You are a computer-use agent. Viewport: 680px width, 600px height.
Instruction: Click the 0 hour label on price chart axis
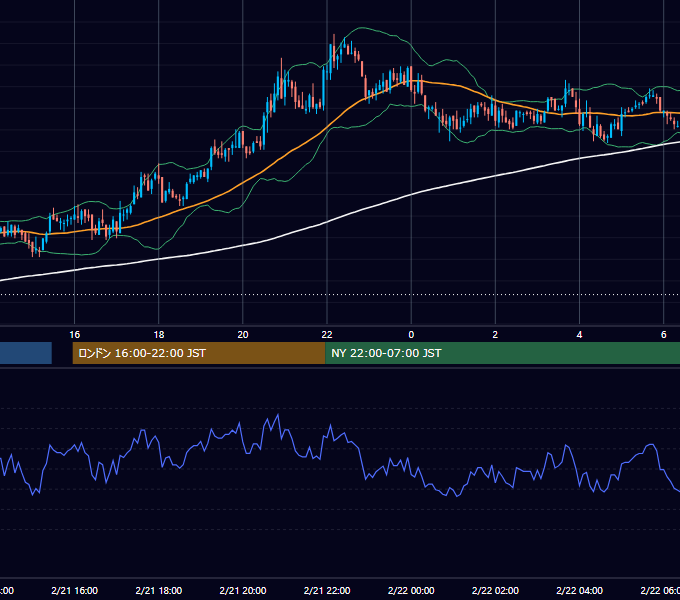(411, 334)
